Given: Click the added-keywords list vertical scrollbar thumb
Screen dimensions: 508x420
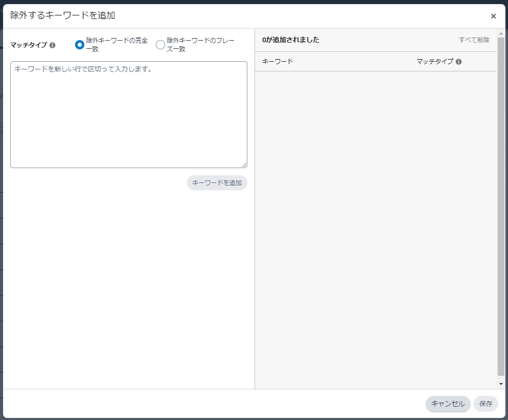Looking at the screenshot, I should click(501, 207).
